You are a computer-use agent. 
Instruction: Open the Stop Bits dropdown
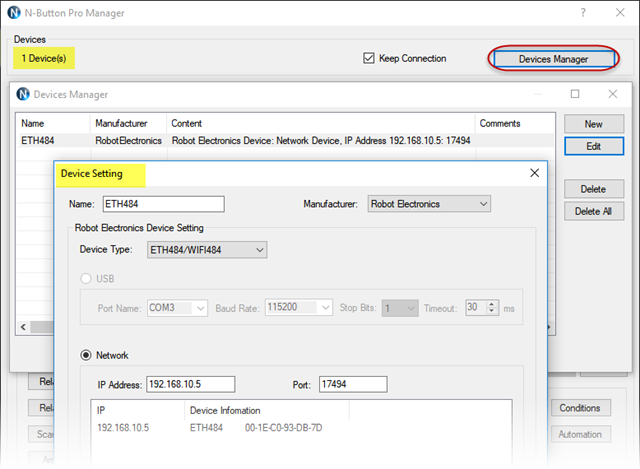[x=400, y=308]
